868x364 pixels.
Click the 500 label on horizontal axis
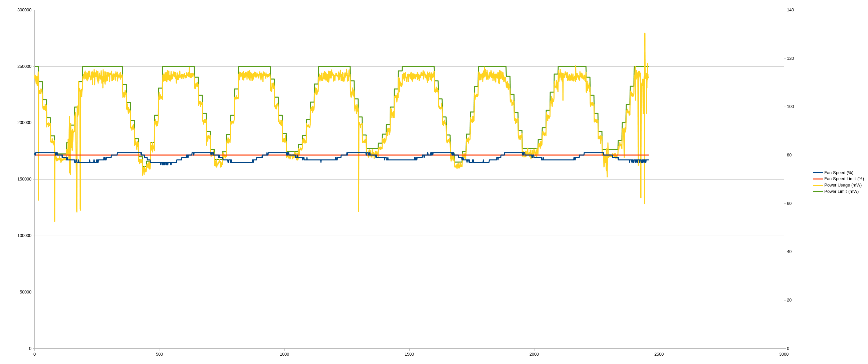click(x=159, y=354)
